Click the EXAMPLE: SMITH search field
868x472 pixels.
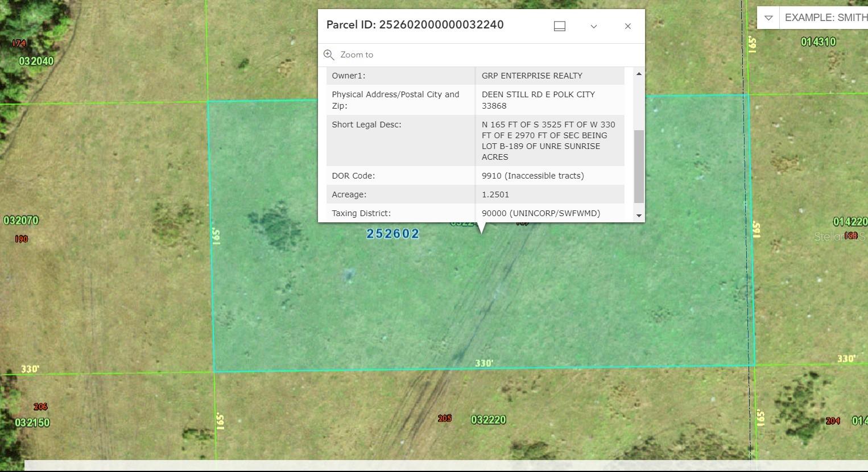(x=824, y=18)
